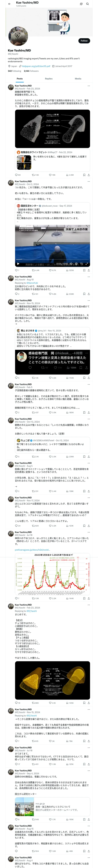
Task: Like the first post with 19K likes
Action: click(x=50, y=175)
